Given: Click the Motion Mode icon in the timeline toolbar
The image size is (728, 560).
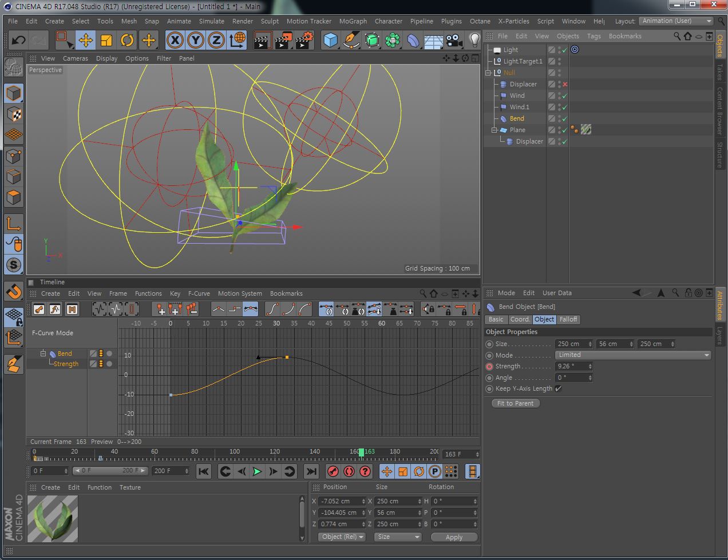Looking at the screenshot, I should (x=72, y=309).
